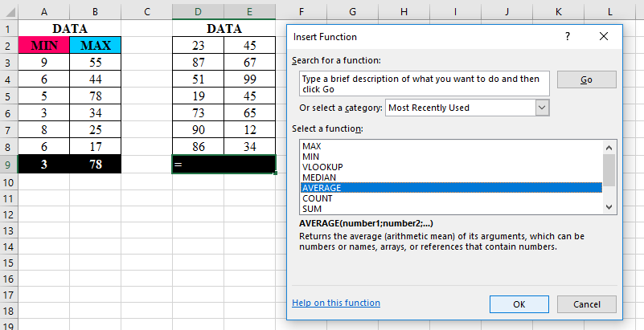Click cell E6 containing 65
The image size is (644, 330).
[250, 112]
